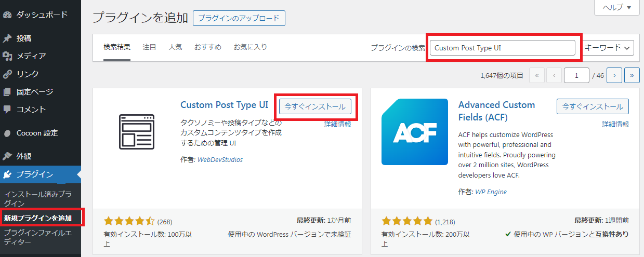Screen dimensions: 644x257
Task: Click 最終更新: 1か月前 text
Action: [325, 220]
